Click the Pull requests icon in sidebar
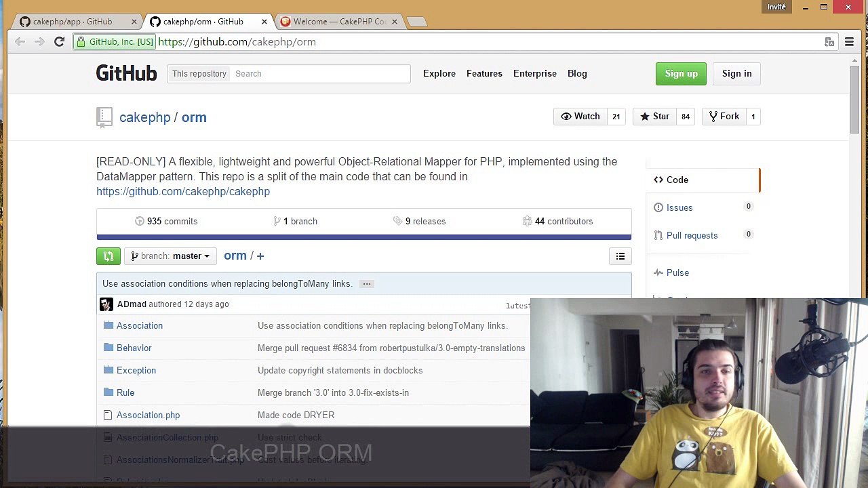 tap(658, 235)
